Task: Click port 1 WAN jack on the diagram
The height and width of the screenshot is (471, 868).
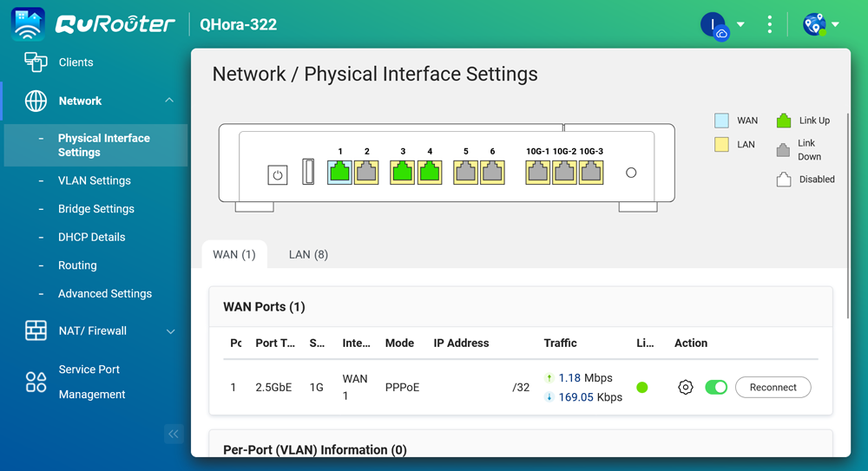Action: pyautogui.click(x=340, y=172)
